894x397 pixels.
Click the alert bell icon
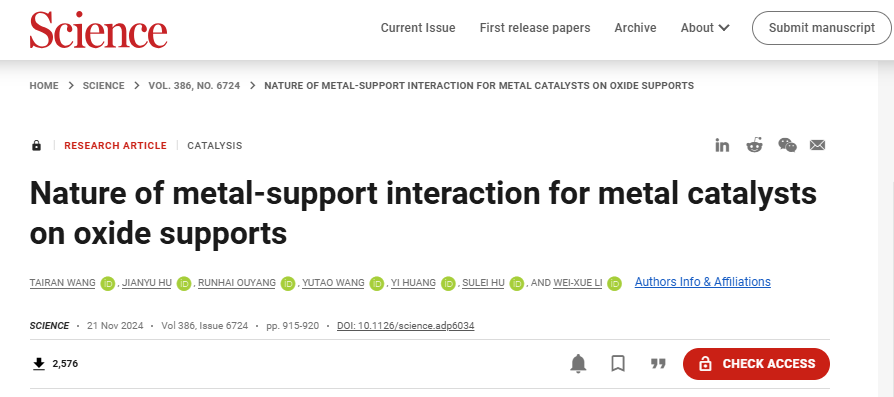coord(578,363)
